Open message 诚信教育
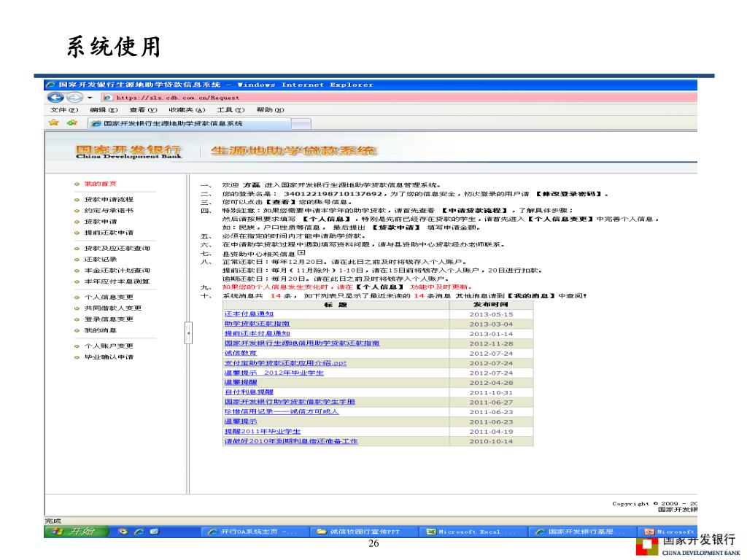 click(241, 354)
